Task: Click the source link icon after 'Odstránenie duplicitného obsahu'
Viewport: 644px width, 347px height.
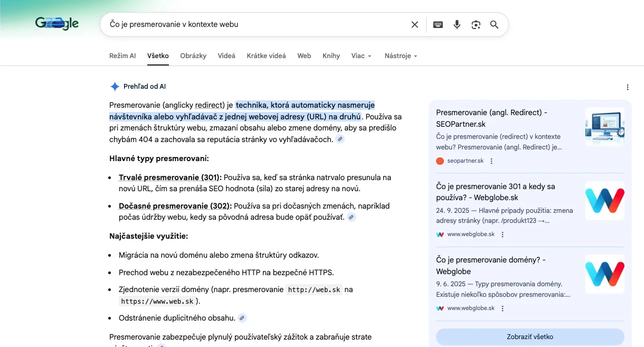Action: (x=242, y=318)
